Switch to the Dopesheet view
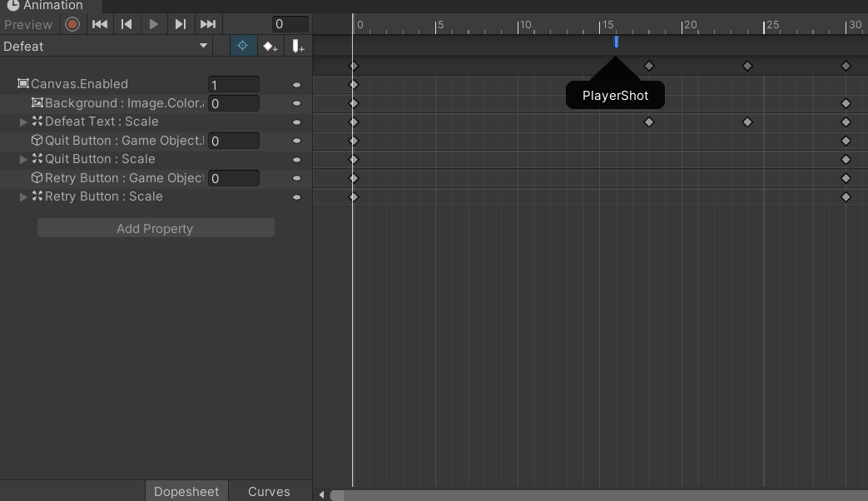The width and height of the screenshot is (868, 501). (186, 492)
